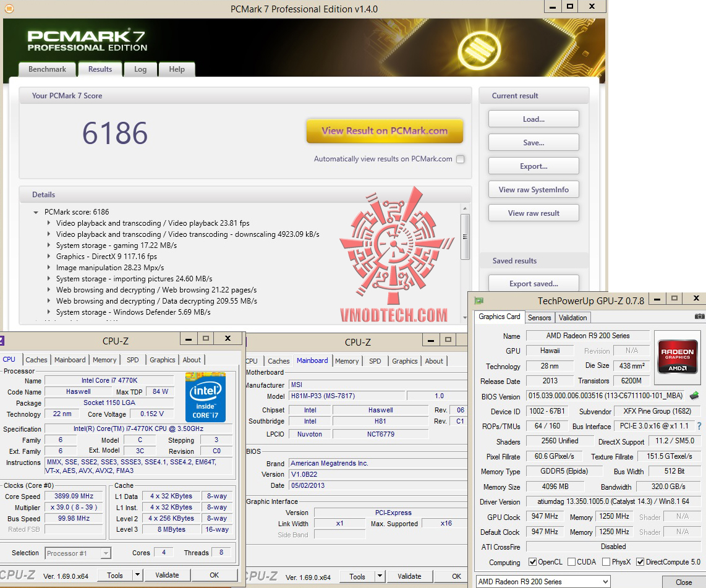This screenshot has height=588, width=706.
Task: Expand the Graphics DirectX 9 item
Action: coord(49,256)
